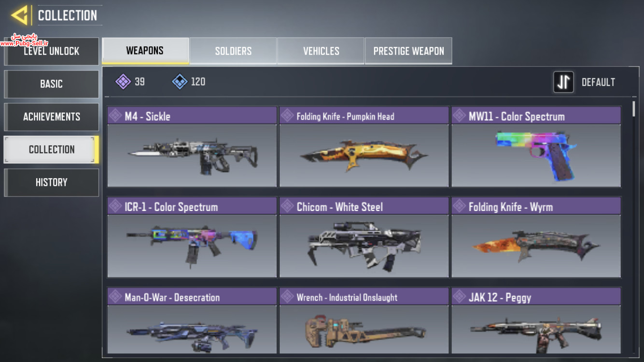Select the ICR-1 - Color Spectrum weapon
The height and width of the screenshot is (362, 644).
[x=192, y=237]
